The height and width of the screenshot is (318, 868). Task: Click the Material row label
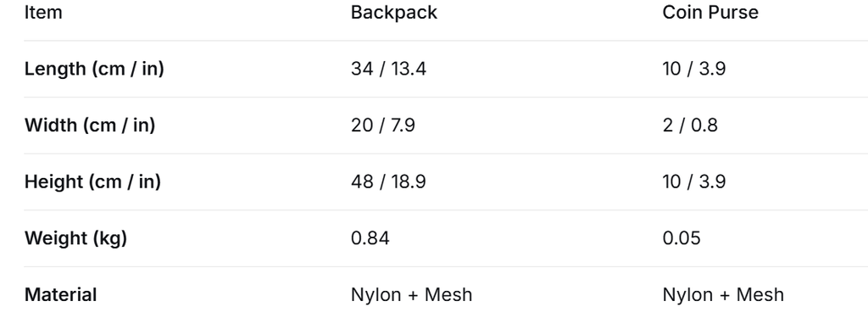coord(60,295)
